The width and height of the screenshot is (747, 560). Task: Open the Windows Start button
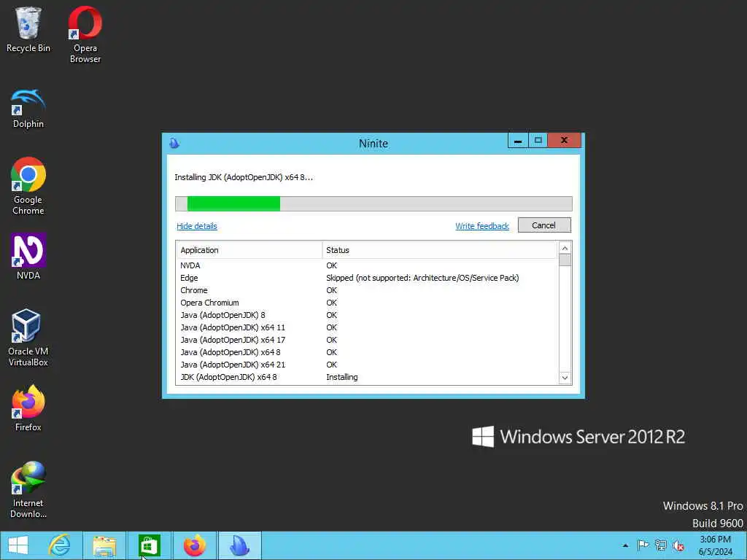point(18,545)
